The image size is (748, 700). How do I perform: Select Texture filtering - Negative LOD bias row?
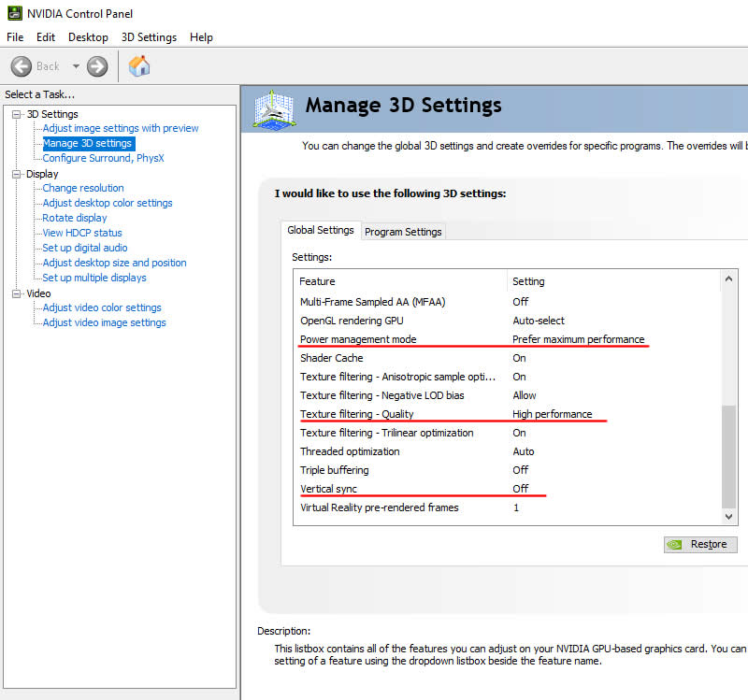[507, 395]
